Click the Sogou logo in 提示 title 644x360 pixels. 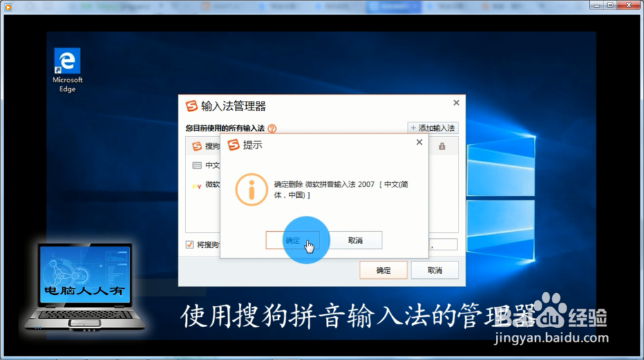click(x=233, y=144)
